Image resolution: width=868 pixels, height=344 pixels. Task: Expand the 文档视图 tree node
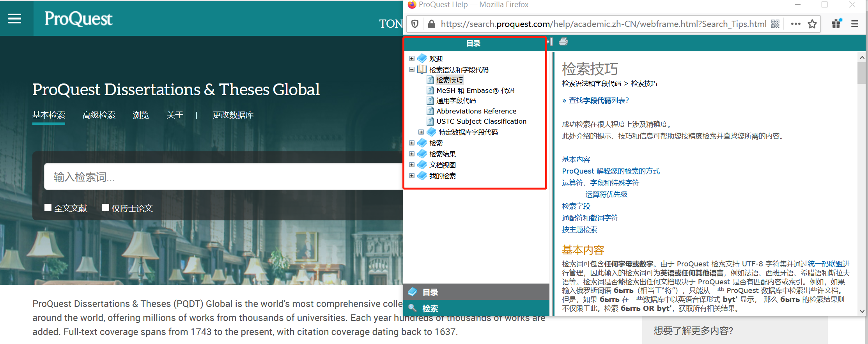point(412,165)
